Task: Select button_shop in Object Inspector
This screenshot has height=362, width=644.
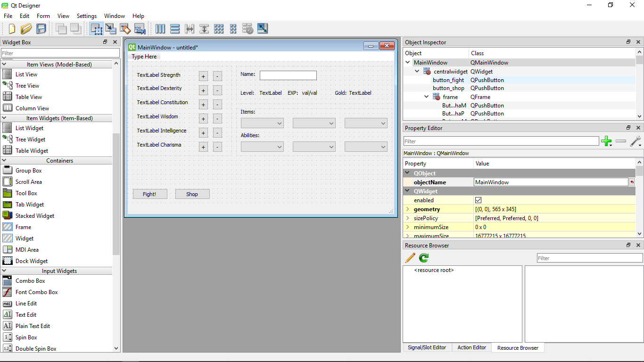Action: [448, 88]
